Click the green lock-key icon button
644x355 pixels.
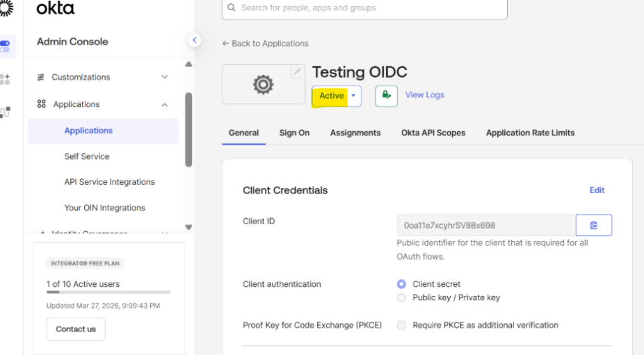386,95
